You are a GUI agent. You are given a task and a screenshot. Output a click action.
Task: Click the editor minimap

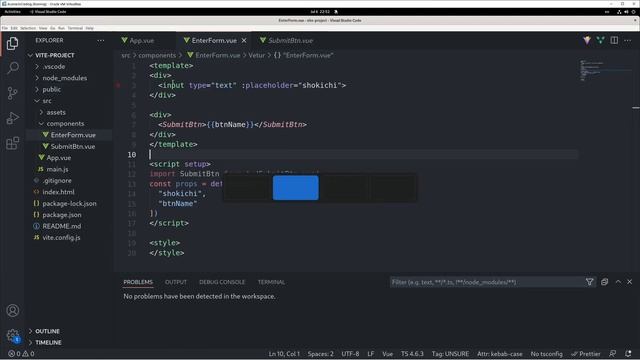pos(606,70)
